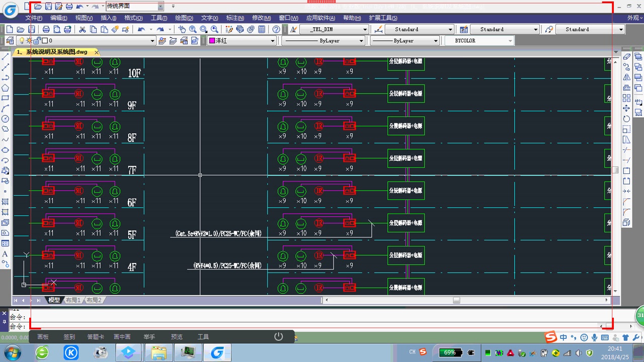Toggle Sogou soft keyboard

point(605,337)
